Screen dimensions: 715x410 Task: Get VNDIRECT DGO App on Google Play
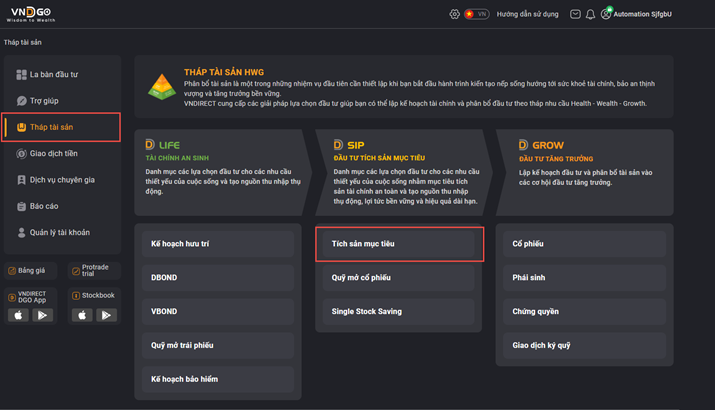[x=42, y=315]
